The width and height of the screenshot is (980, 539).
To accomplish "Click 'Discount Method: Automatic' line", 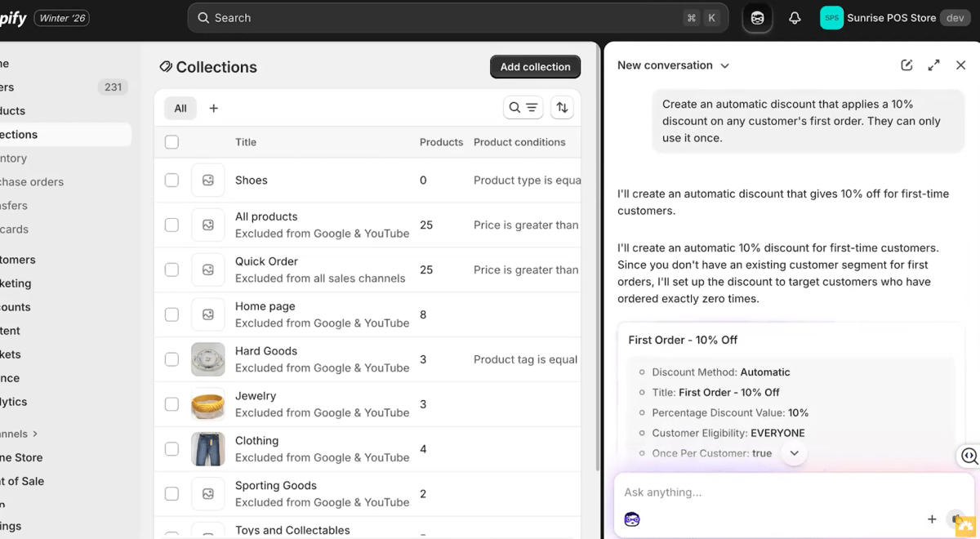I will click(x=721, y=372).
